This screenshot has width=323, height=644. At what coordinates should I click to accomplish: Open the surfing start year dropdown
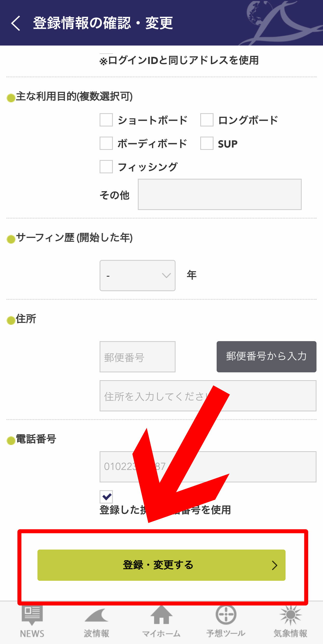[x=138, y=276]
